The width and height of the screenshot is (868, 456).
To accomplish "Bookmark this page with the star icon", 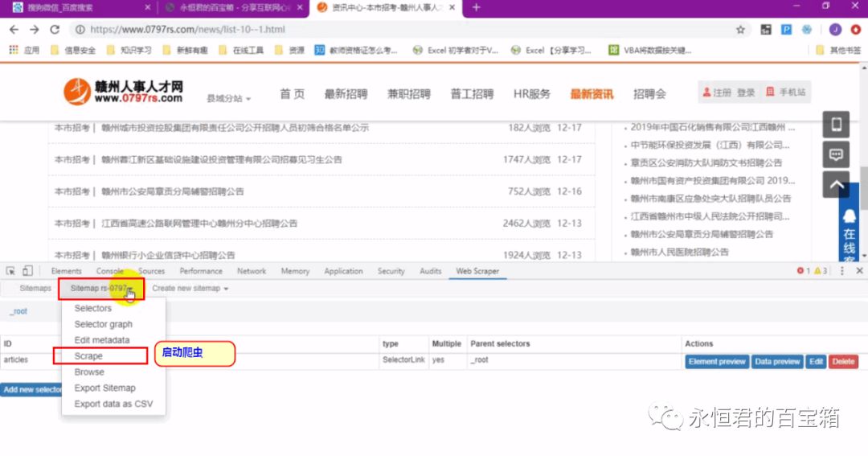I will [x=740, y=30].
